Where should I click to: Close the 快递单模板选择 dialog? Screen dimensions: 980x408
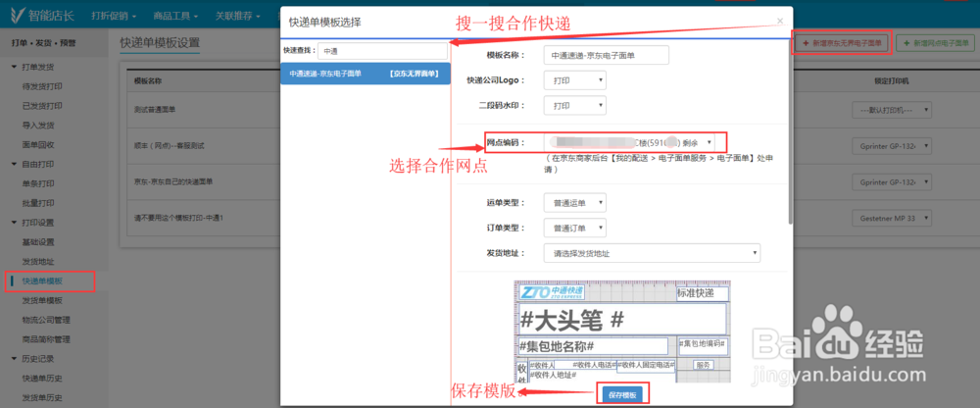[780, 21]
